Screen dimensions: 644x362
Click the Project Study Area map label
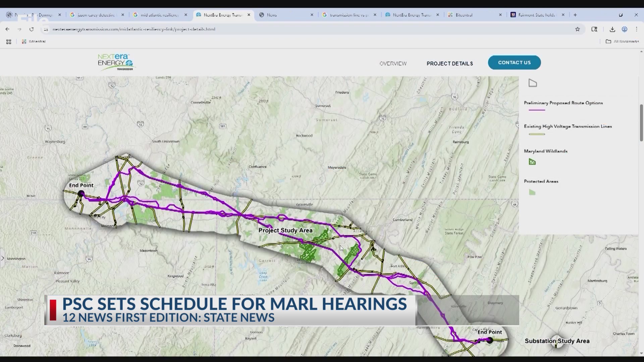tap(285, 230)
